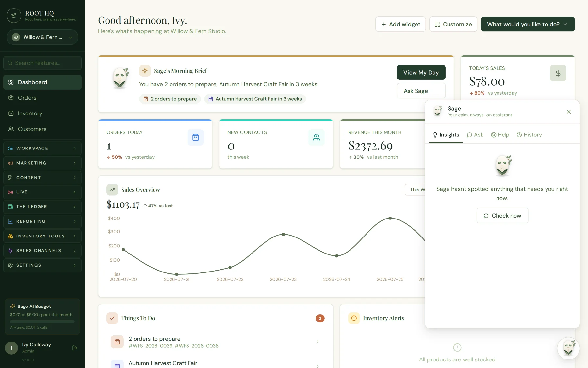This screenshot has height=368, width=588.
Task: Click the Dashboard grid icon in sidebar
Action: coord(11,82)
